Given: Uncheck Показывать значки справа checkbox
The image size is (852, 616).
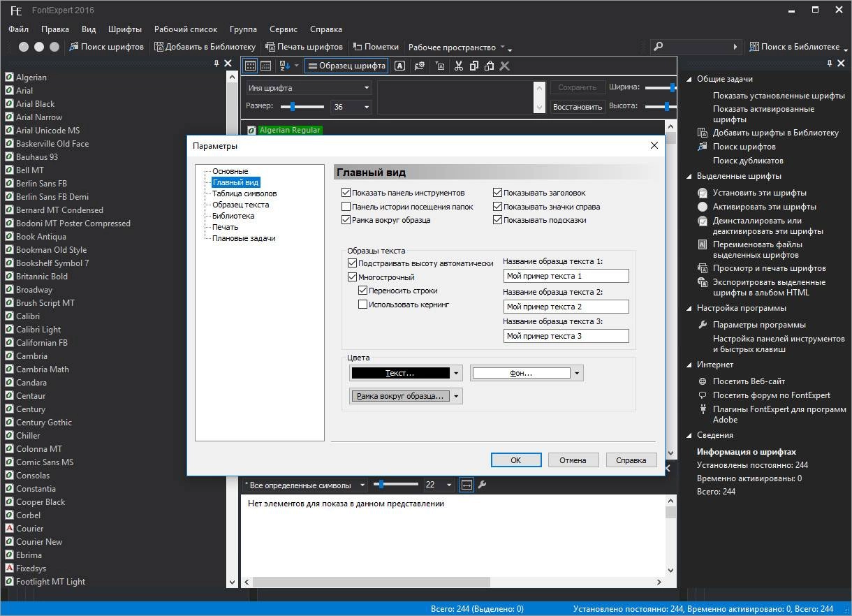Looking at the screenshot, I should tap(497, 207).
